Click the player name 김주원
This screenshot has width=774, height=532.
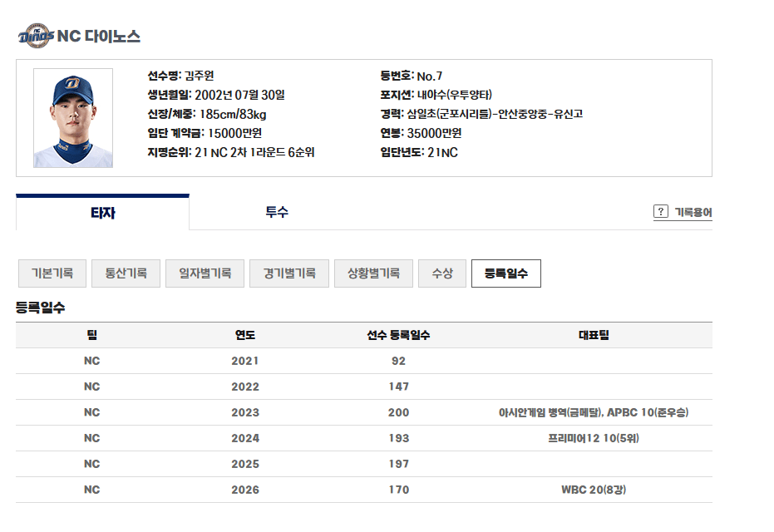(200, 76)
